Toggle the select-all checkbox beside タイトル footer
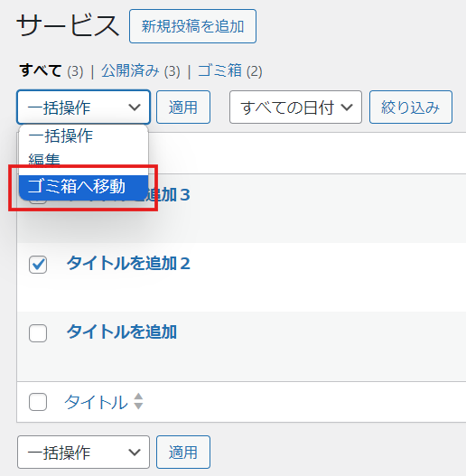This screenshot has width=466, height=476. 38,402
